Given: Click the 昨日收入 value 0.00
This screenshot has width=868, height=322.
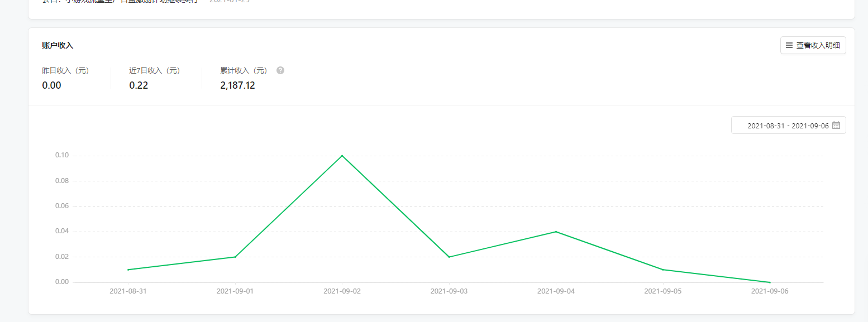Looking at the screenshot, I should pyautogui.click(x=51, y=85).
